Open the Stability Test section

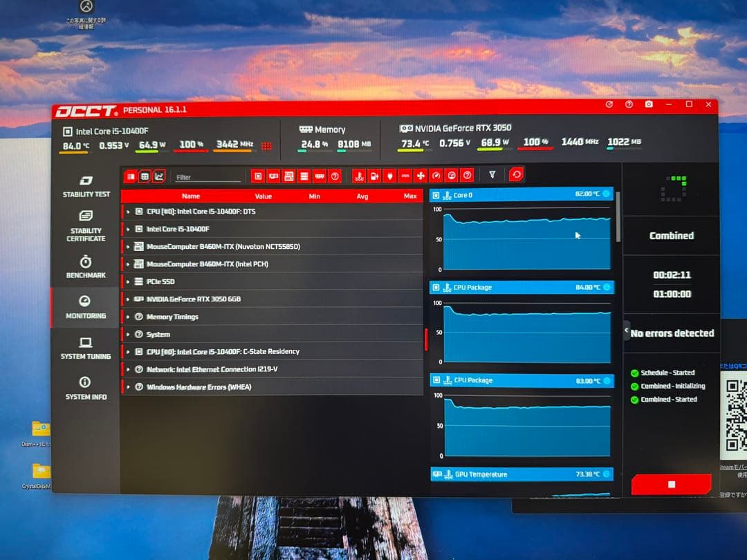86,186
